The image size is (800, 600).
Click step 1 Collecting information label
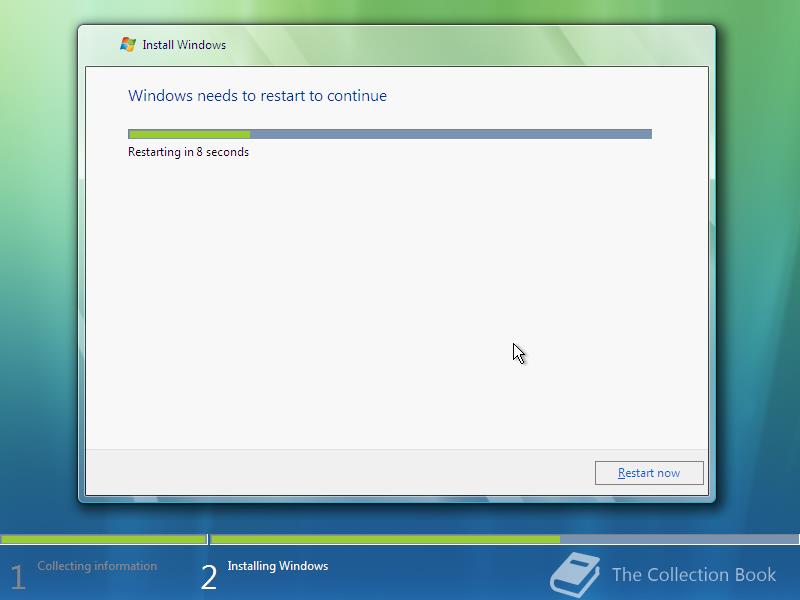coord(97,566)
